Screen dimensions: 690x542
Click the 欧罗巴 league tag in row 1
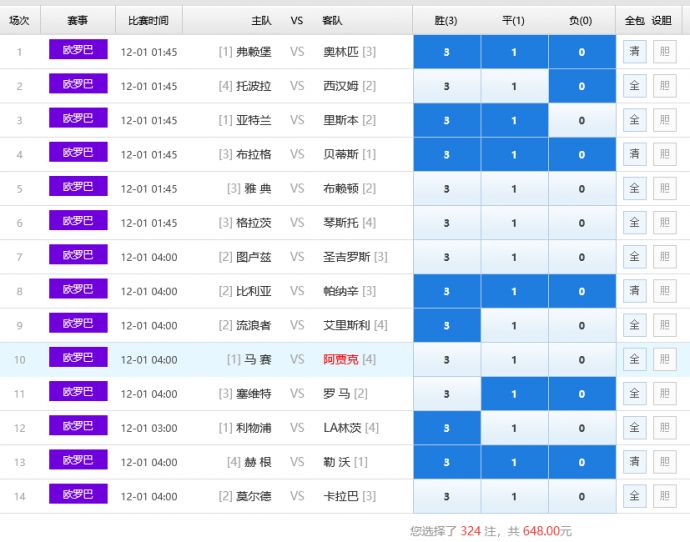78,50
